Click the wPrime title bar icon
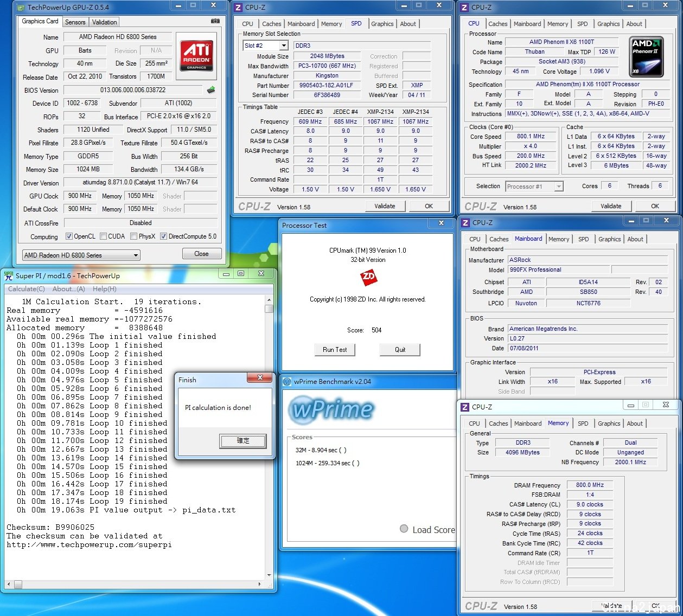The image size is (683, 616). point(288,381)
